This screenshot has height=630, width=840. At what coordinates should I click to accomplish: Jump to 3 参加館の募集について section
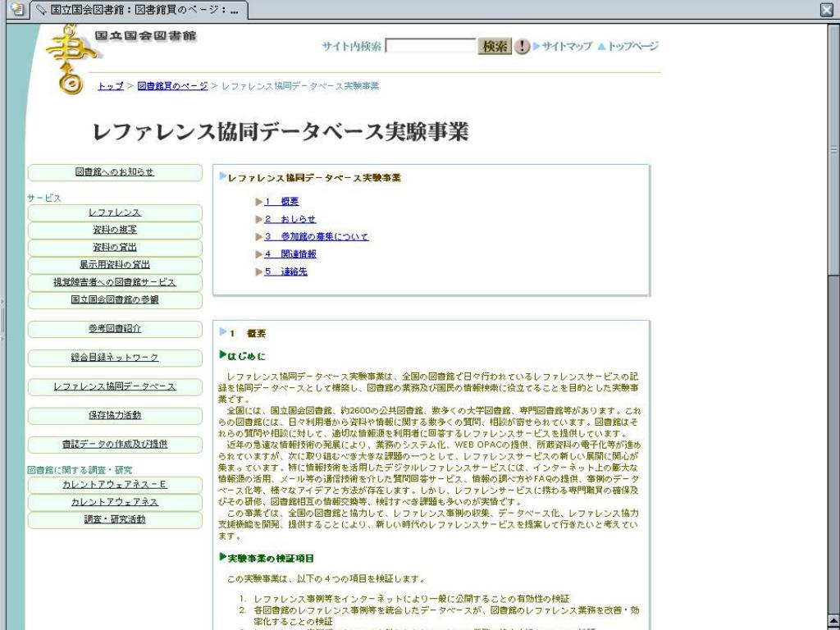317,236
